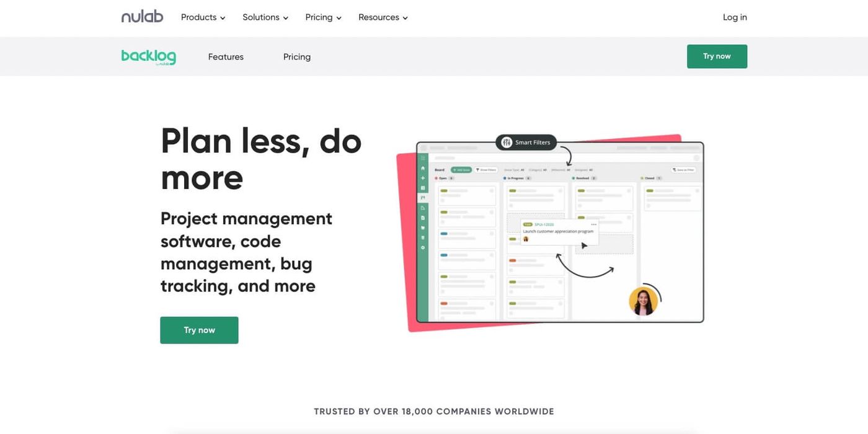The image size is (868, 434).
Task: Open the Products dropdown menu
Action: pos(203,17)
